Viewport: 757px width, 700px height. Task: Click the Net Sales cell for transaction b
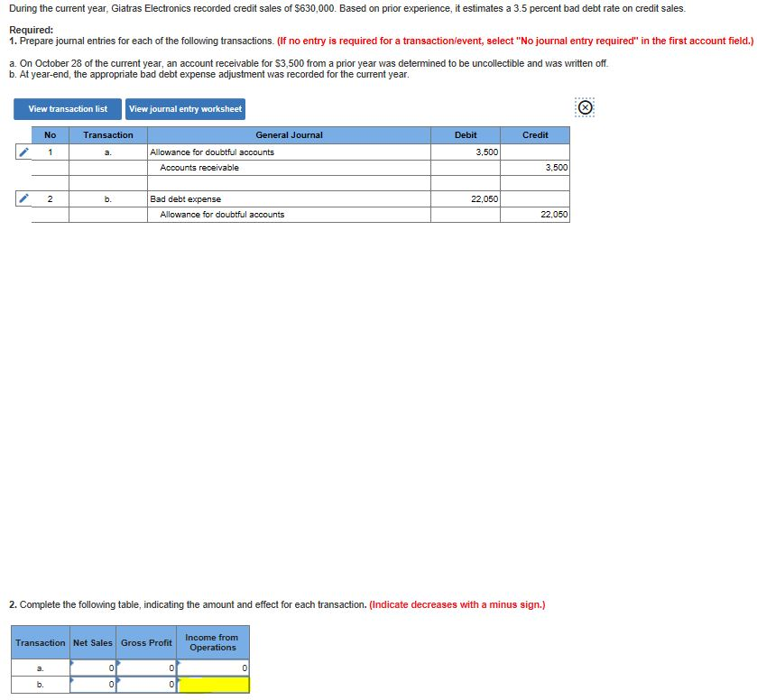(x=94, y=684)
